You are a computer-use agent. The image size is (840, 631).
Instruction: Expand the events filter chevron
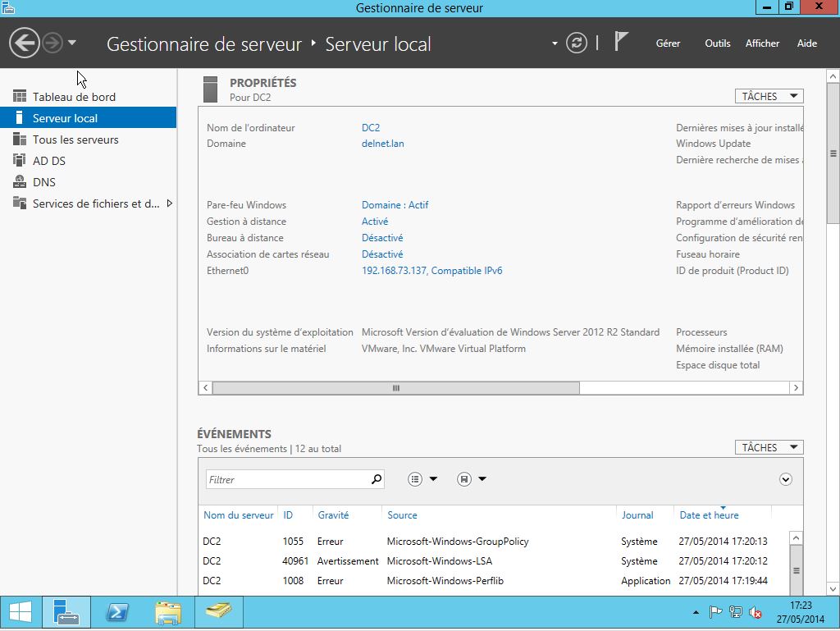click(x=785, y=479)
